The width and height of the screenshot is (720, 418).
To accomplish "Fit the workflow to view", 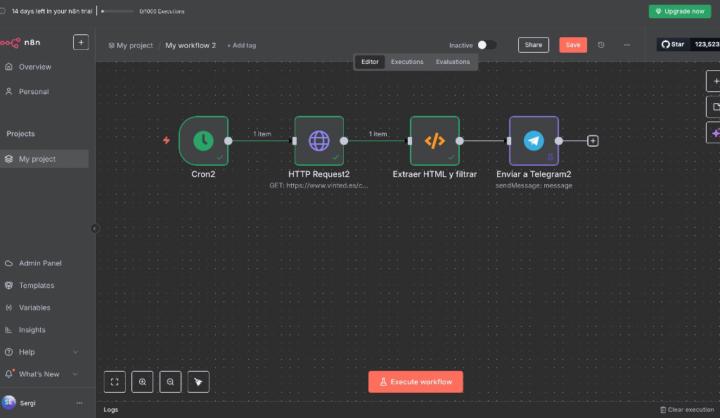I will coord(115,381).
